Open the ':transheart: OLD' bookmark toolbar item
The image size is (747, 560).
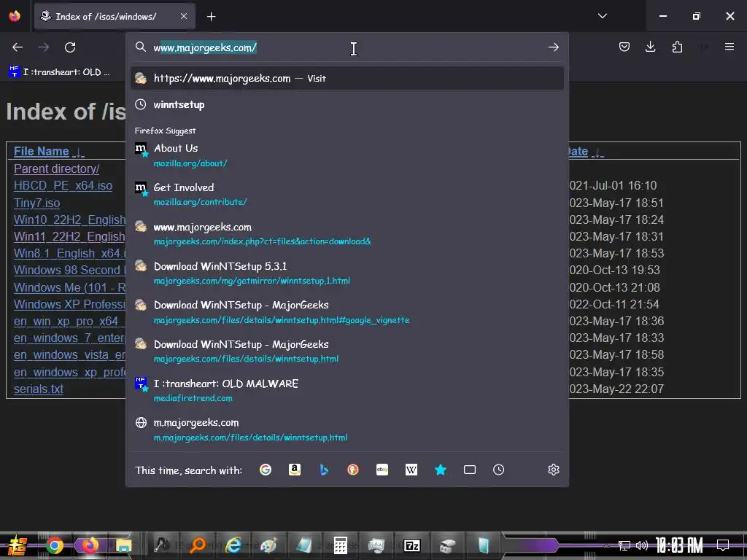(59, 72)
